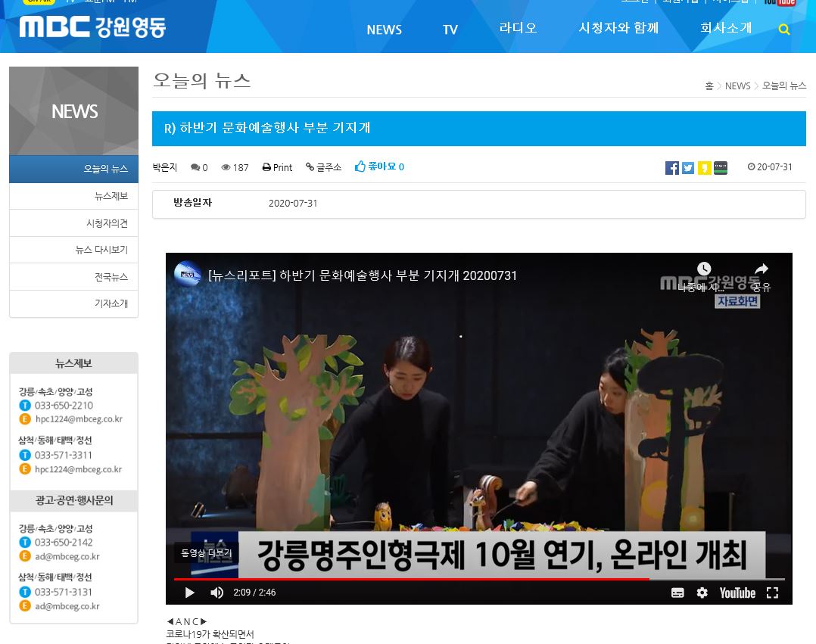The image size is (816, 644).
Task: Click the NEWS breadcrumb link
Action: click(x=737, y=86)
